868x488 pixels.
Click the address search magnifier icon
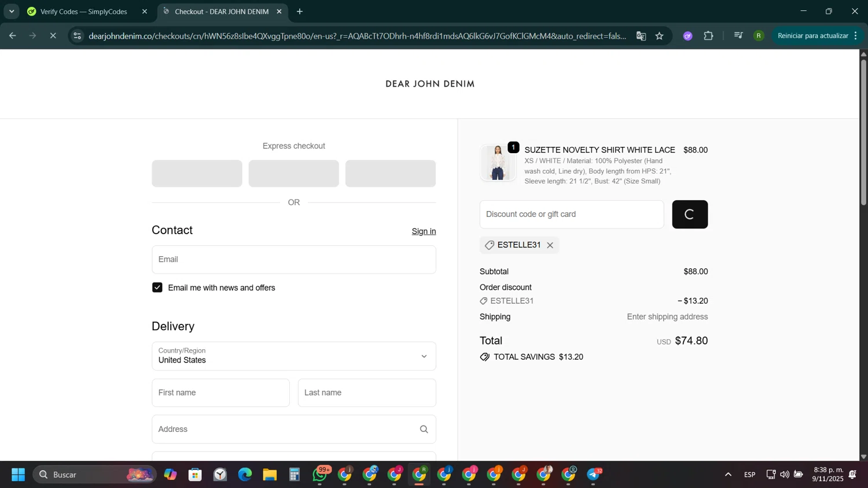click(424, 429)
